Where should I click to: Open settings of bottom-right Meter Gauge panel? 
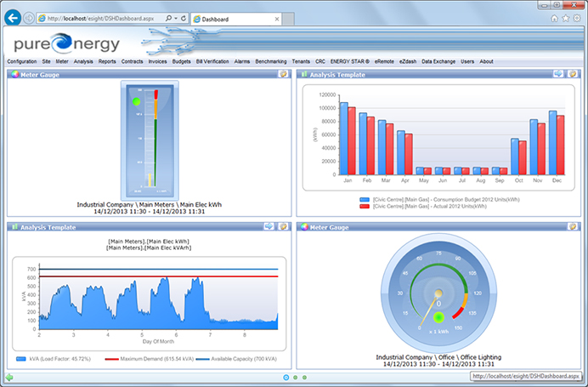[574, 226]
